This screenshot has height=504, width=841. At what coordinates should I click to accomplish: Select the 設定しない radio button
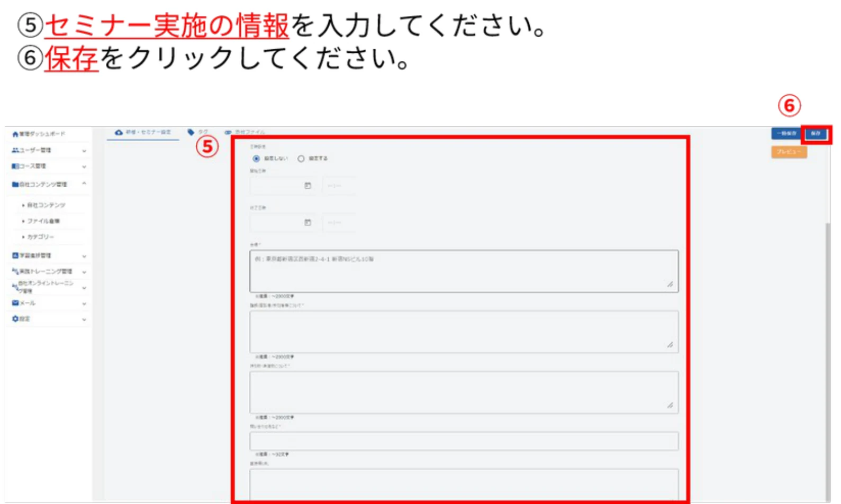pos(256,159)
